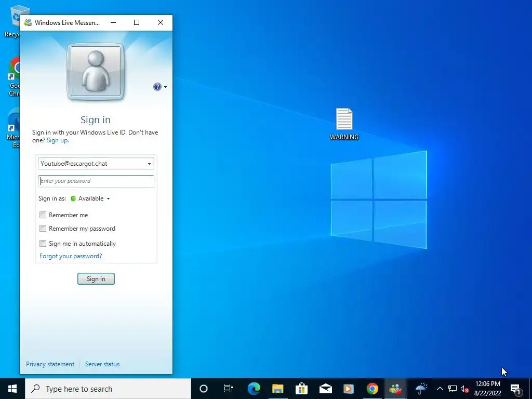Open Microsoft Store from the taskbar

[301, 389]
